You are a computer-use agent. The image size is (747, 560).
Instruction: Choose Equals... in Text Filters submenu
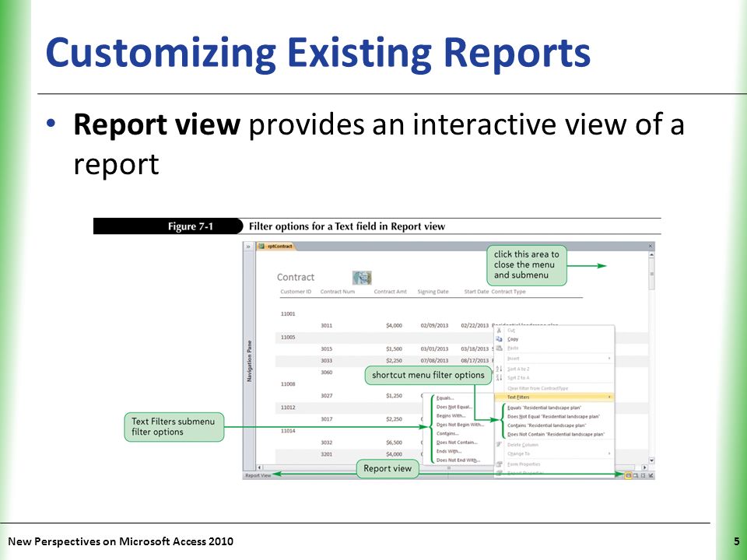click(445, 398)
